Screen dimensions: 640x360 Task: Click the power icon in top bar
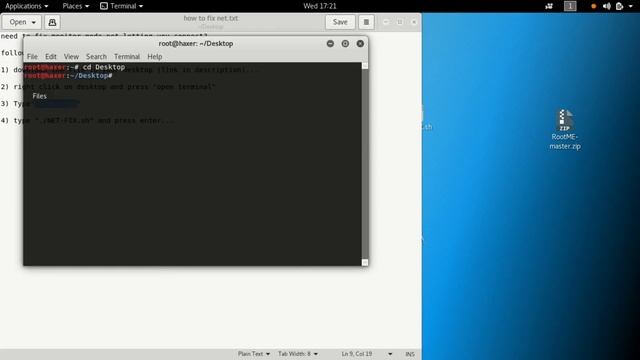[x=619, y=6]
